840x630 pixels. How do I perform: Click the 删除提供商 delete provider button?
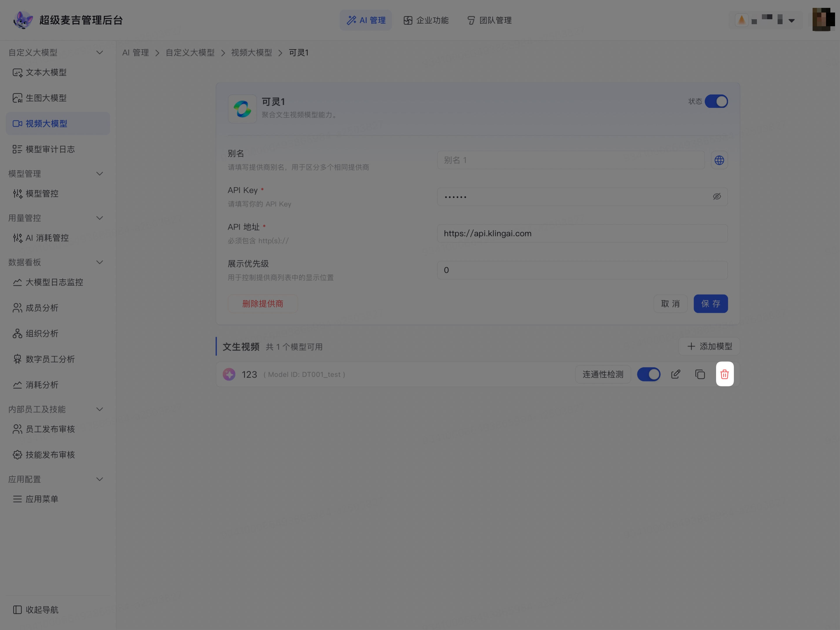[x=263, y=304]
